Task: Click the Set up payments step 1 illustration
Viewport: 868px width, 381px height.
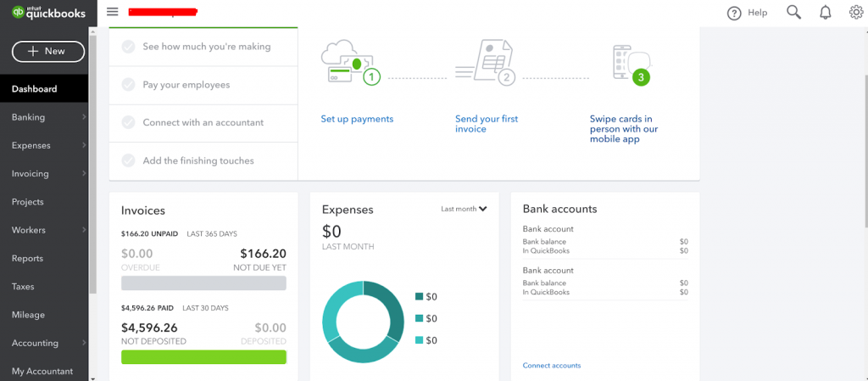Action: (350, 63)
